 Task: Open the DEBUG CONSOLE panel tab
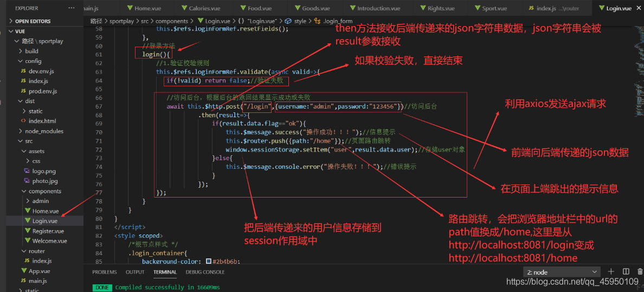(205, 272)
